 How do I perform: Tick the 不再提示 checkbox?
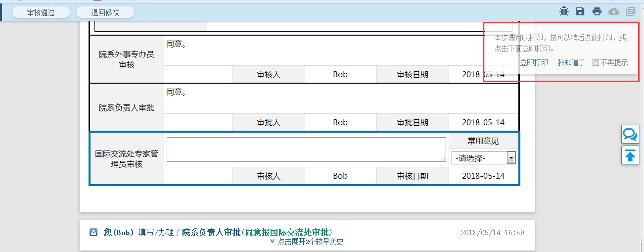pyautogui.click(x=596, y=63)
